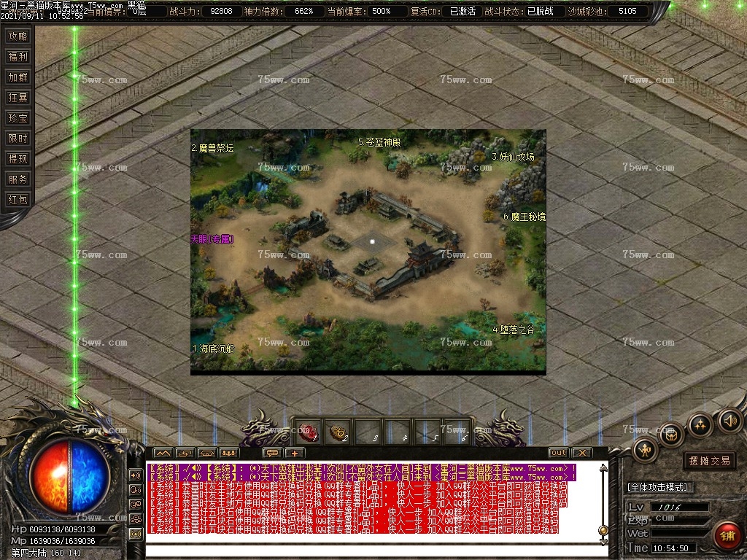Open the 提现 withdraw menu
This screenshot has height=560, width=747.
pos(18,159)
